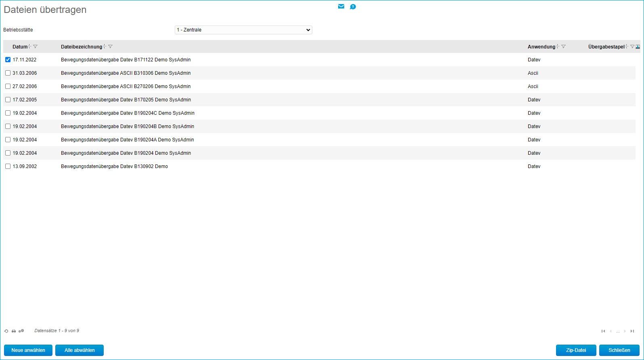Jump to the last page of records
This screenshot has height=360, width=644.
(x=632, y=331)
